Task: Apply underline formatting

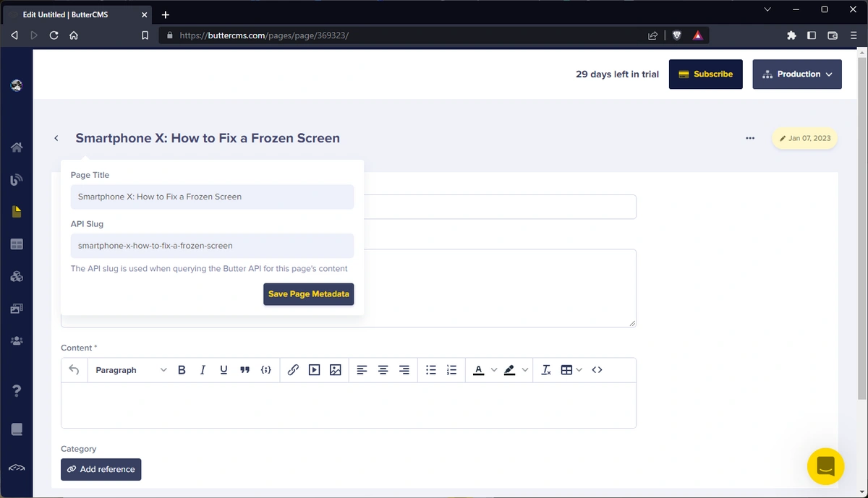Action: click(x=224, y=370)
